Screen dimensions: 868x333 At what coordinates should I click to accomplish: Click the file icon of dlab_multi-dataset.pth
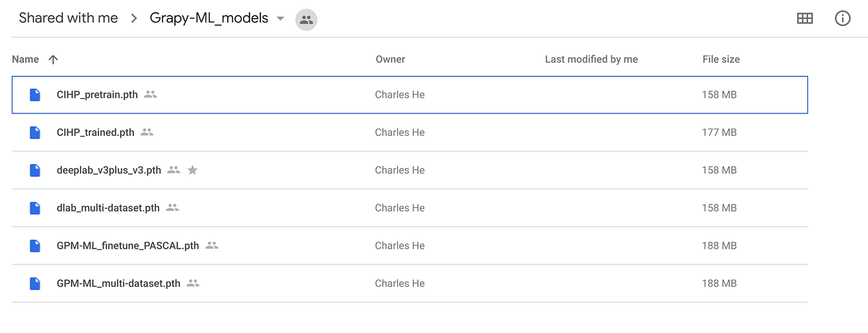35,208
